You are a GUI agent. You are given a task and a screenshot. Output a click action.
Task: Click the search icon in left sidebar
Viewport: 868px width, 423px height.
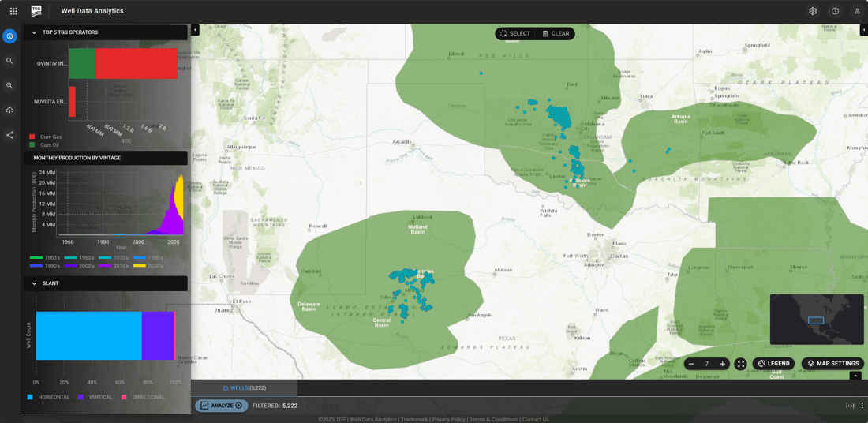click(x=9, y=61)
